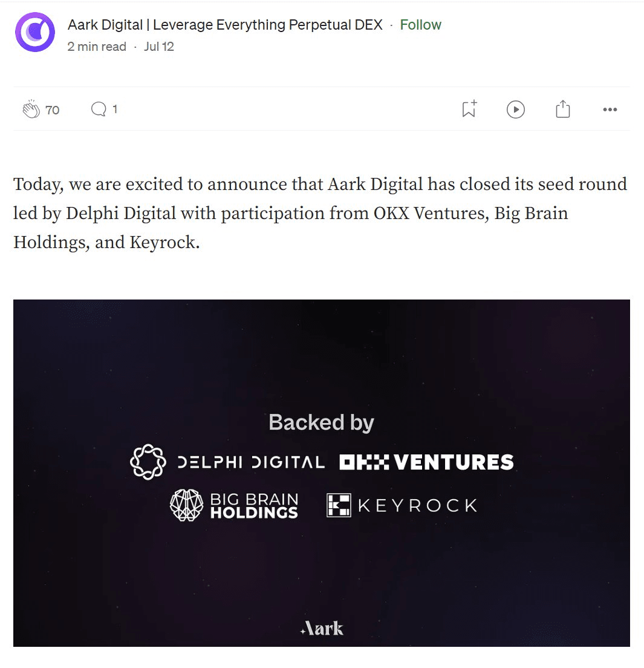
Task: Click the OKX Ventures logo in banner
Action: click(426, 463)
